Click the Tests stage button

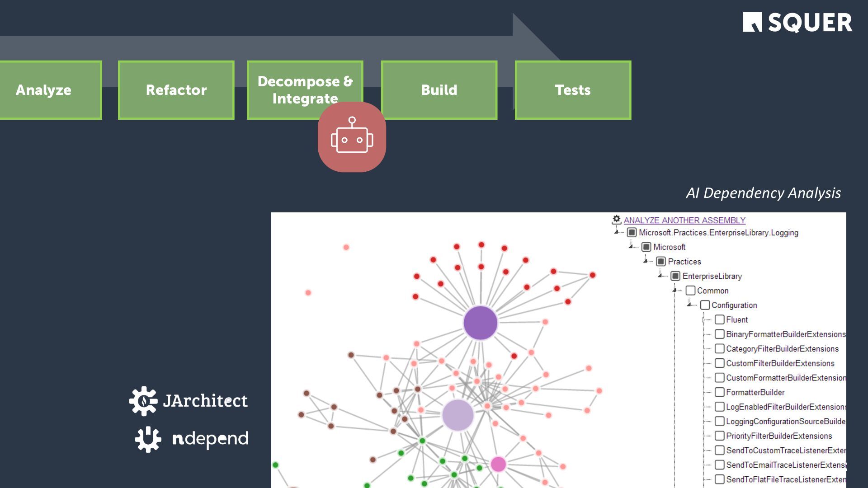click(573, 90)
